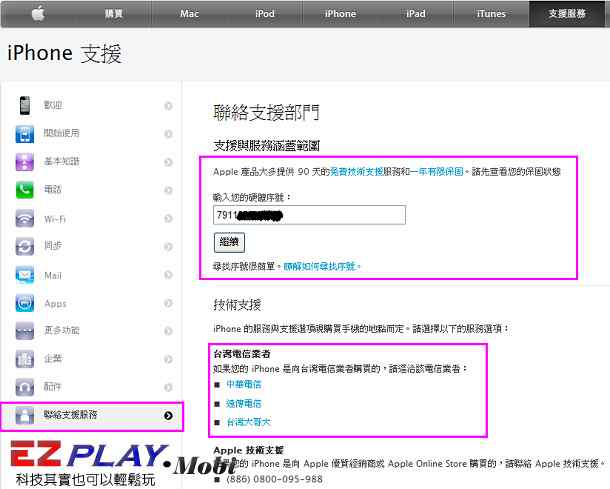Click the dark arrow on 聯絡支援服務 row
610x489 pixels.
coord(168,415)
